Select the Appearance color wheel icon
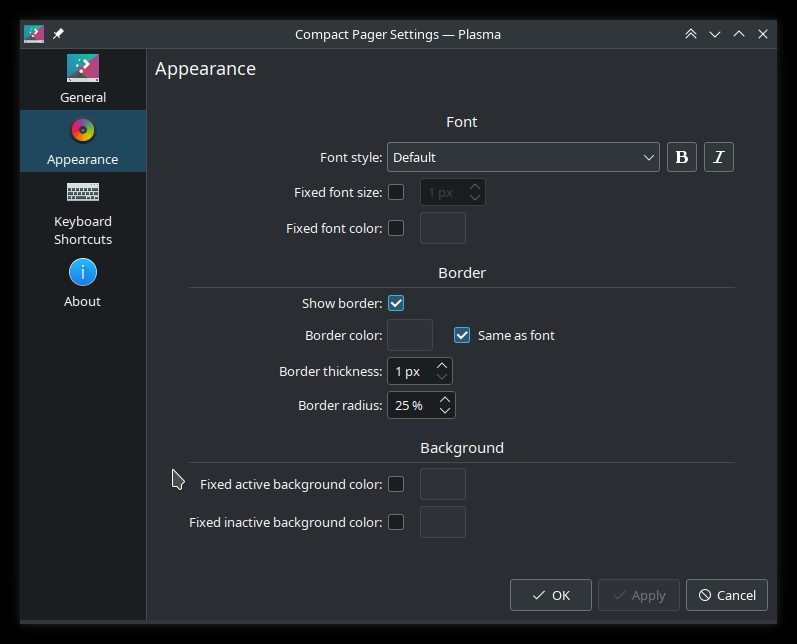 click(x=83, y=131)
